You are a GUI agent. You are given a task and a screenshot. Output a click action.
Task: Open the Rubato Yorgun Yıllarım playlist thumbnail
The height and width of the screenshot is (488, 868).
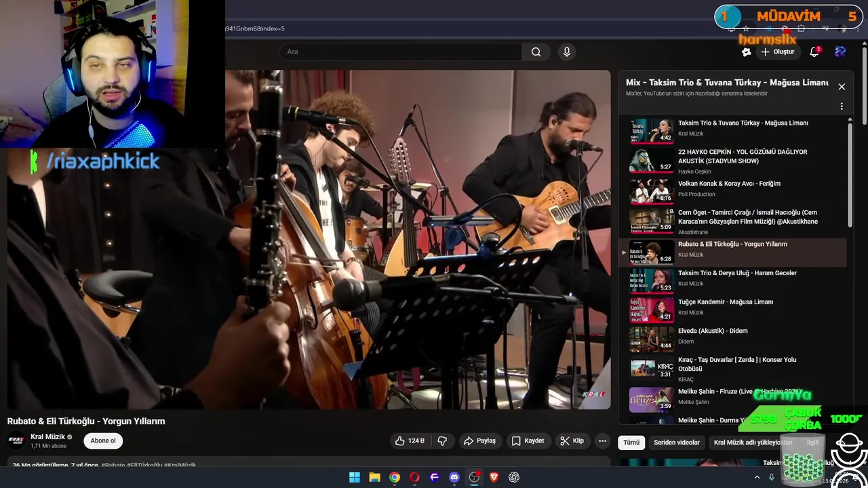(652, 251)
